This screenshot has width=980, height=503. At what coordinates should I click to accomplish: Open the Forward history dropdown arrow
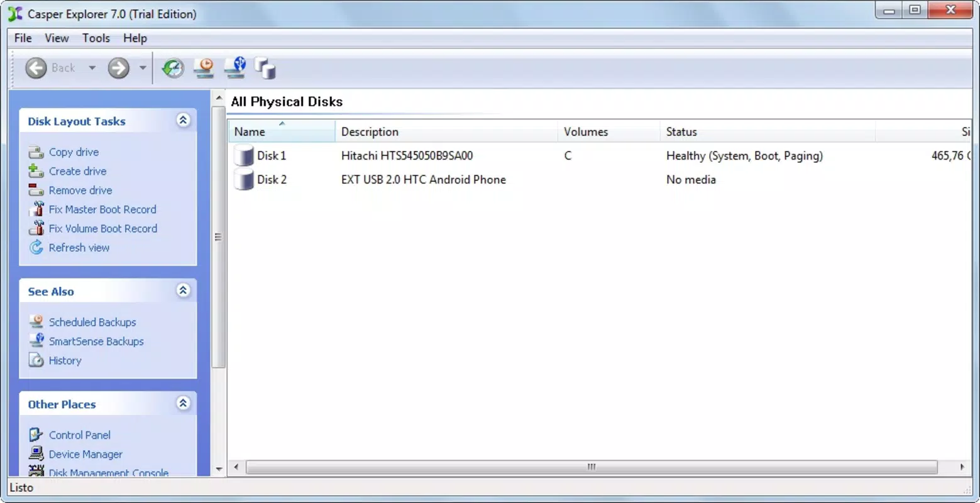click(143, 68)
